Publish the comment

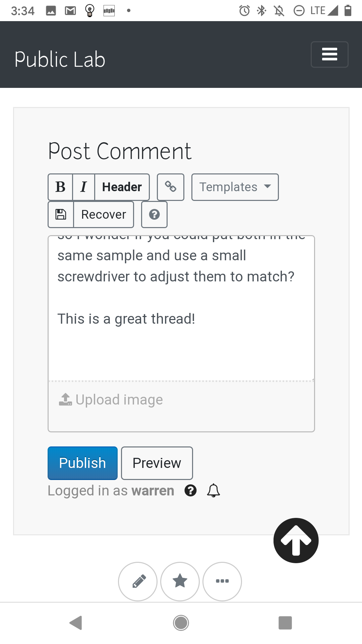pos(82,463)
